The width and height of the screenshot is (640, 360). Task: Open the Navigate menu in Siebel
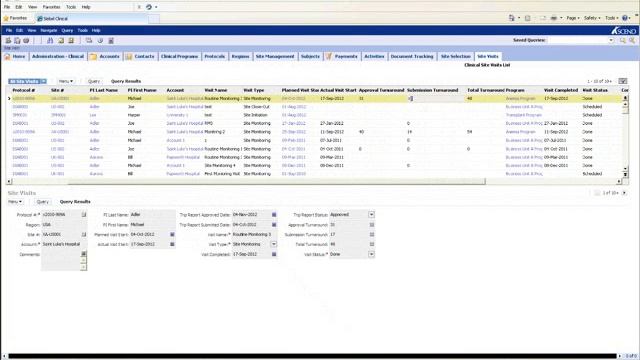(x=49, y=31)
